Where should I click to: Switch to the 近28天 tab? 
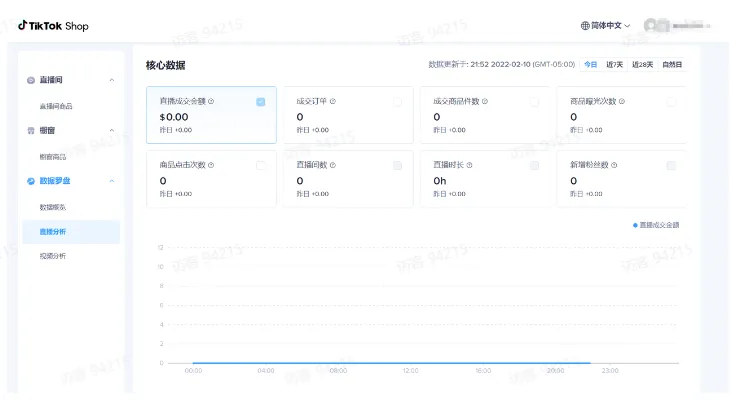tap(642, 64)
